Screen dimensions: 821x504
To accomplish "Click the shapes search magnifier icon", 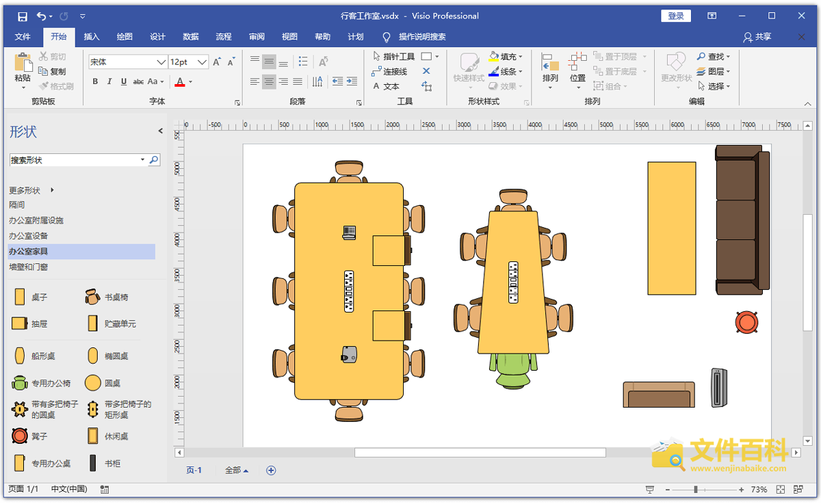I will [154, 160].
